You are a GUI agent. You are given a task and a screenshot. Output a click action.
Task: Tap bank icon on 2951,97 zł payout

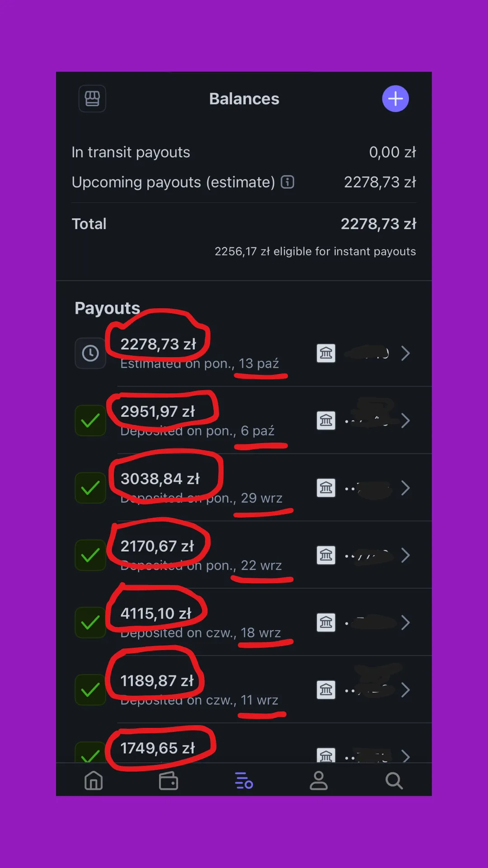(326, 420)
